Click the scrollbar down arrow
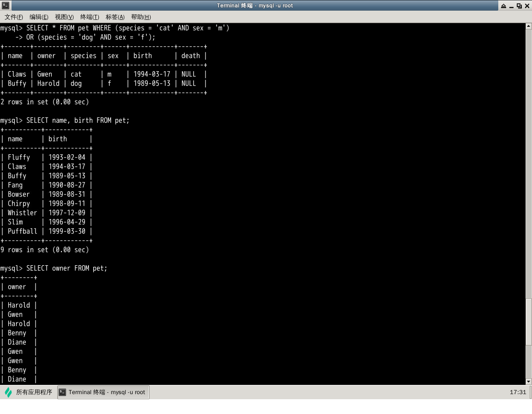The width and height of the screenshot is (532, 414). pyautogui.click(x=529, y=382)
